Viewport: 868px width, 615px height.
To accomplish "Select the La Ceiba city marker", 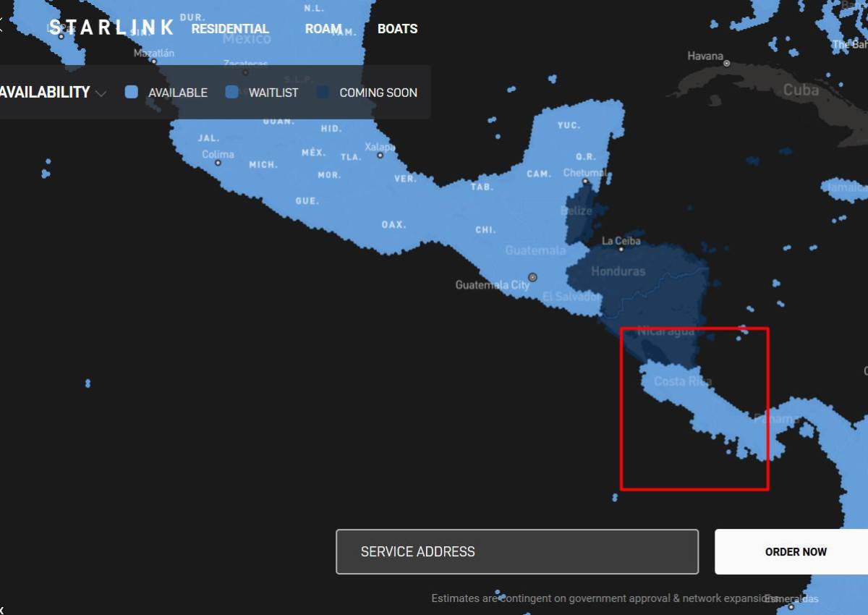I will [x=621, y=249].
